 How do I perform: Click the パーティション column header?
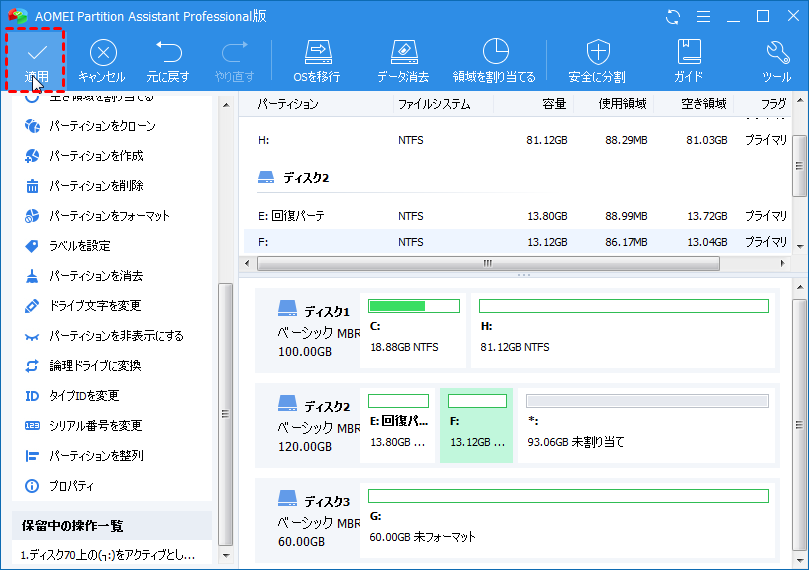coord(288,104)
